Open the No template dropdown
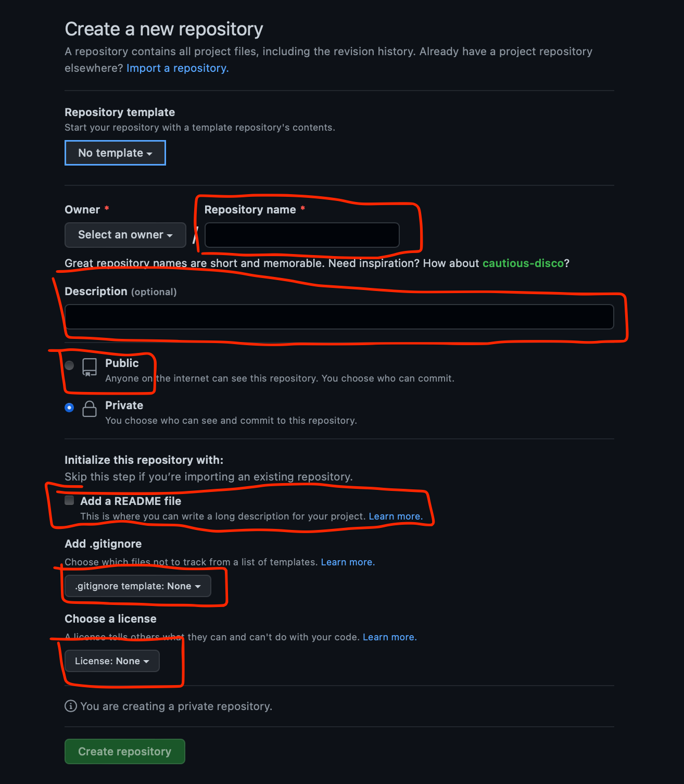The width and height of the screenshot is (684, 784). (115, 153)
